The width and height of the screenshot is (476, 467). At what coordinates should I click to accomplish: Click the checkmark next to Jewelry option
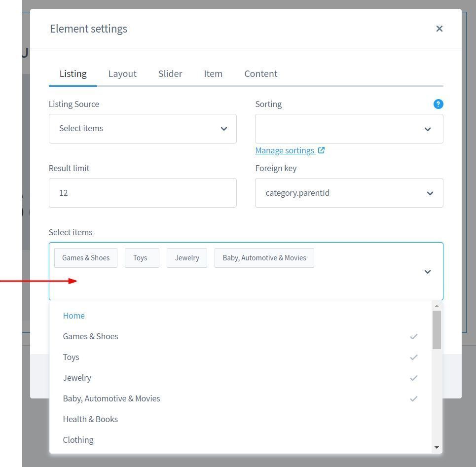coord(413,378)
